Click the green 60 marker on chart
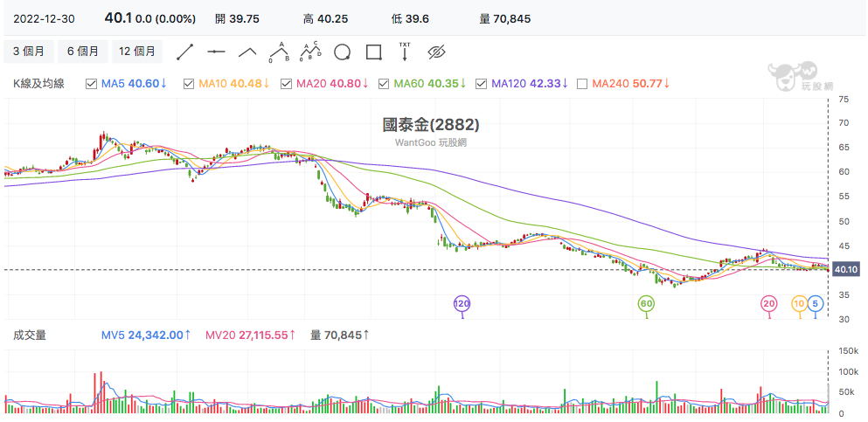The height and width of the screenshot is (422, 868). (x=646, y=303)
